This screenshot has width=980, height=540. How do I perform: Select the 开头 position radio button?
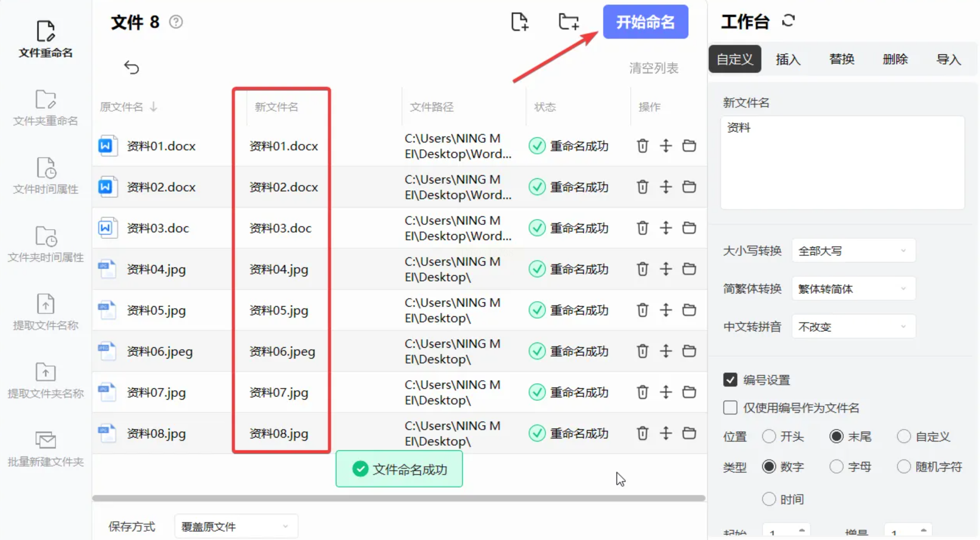click(x=769, y=437)
